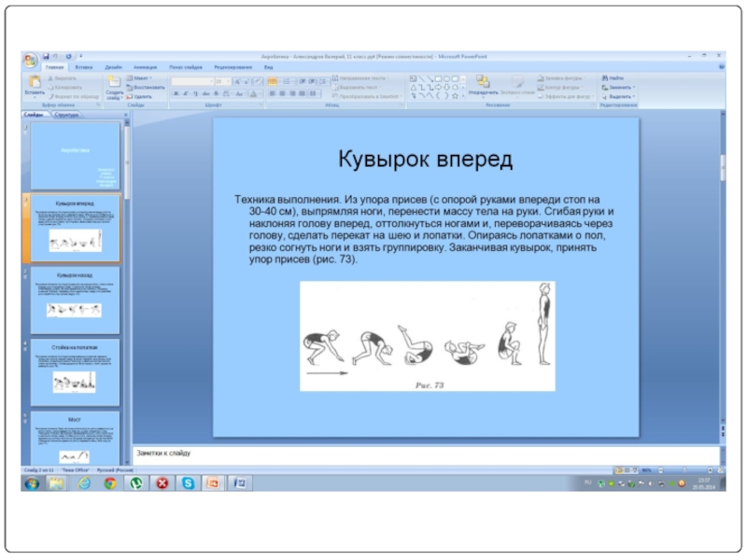Image resolution: width=747 pixels, height=560 pixels.
Task: Open the Insert (Вставка) ribbon tab
Action: pos(84,68)
